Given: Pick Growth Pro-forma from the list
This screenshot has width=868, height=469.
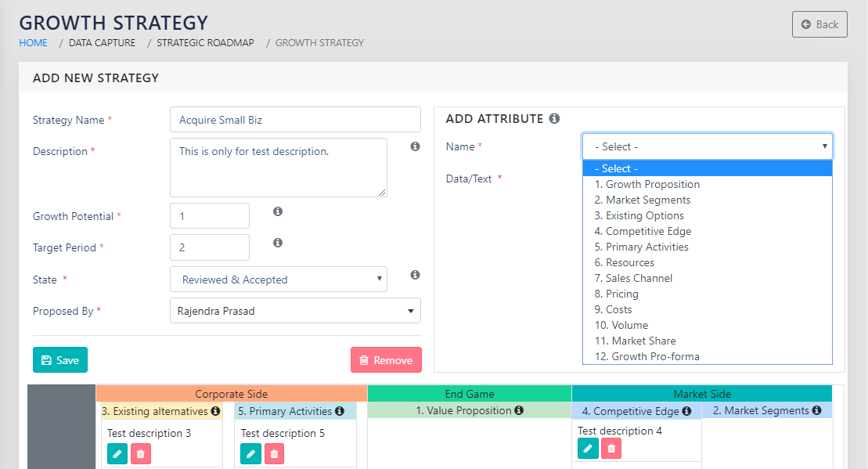Looking at the screenshot, I should (x=646, y=356).
